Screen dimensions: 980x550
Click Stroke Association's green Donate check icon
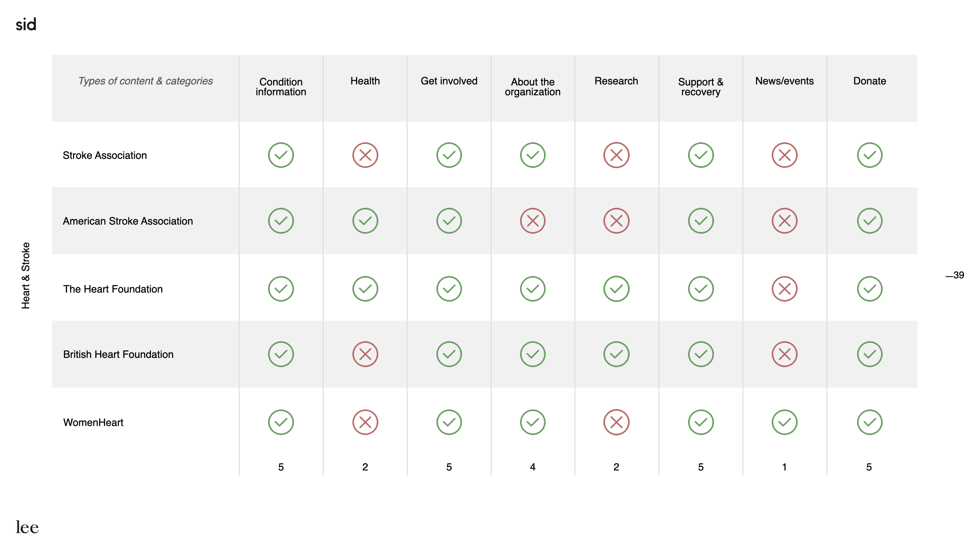coord(869,155)
